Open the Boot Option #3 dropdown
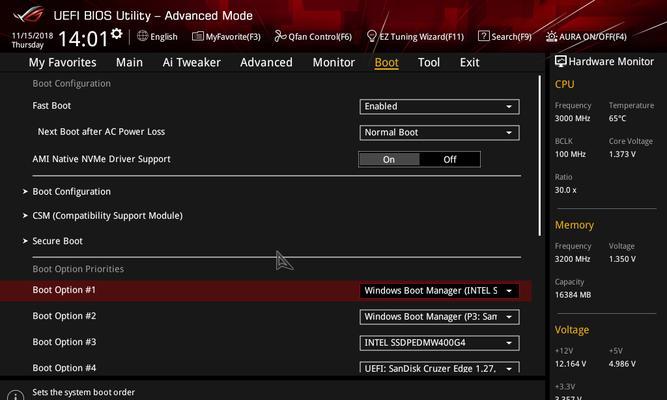Image resolution: width=667 pixels, height=400 pixels. coord(439,343)
